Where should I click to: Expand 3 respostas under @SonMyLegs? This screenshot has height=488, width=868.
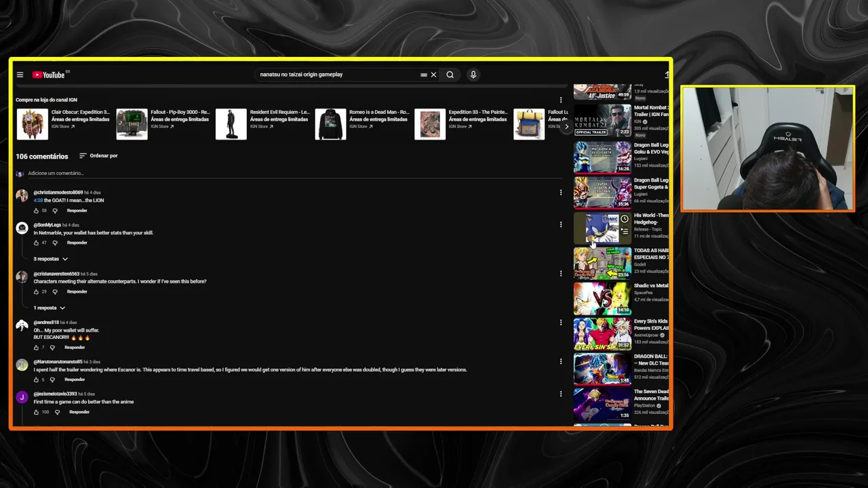(51, 259)
